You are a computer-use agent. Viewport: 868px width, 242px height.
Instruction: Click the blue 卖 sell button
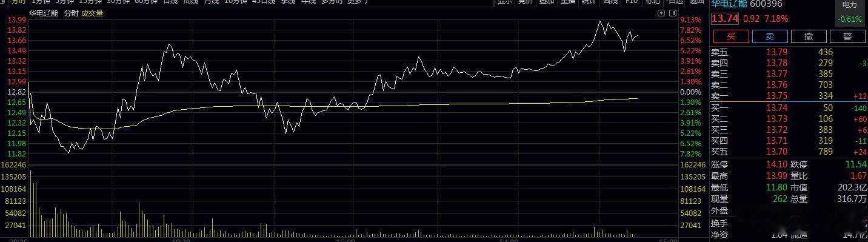(770, 36)
